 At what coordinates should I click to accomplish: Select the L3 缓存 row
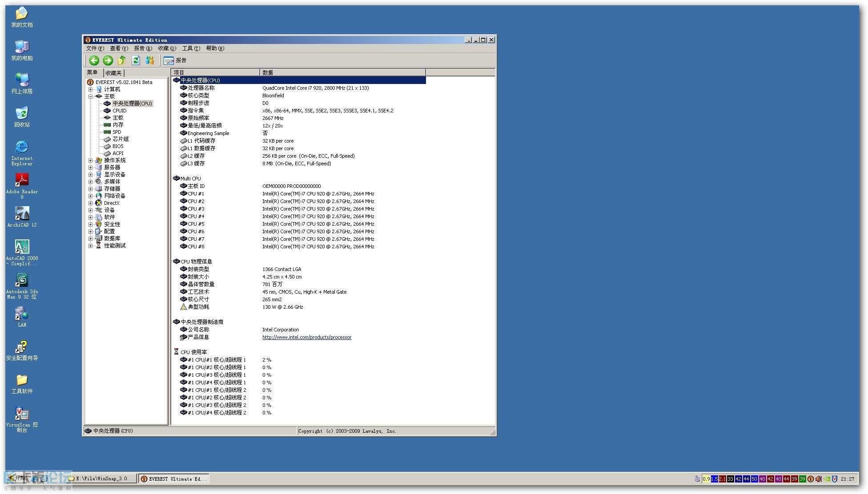[x=299, y=163]
